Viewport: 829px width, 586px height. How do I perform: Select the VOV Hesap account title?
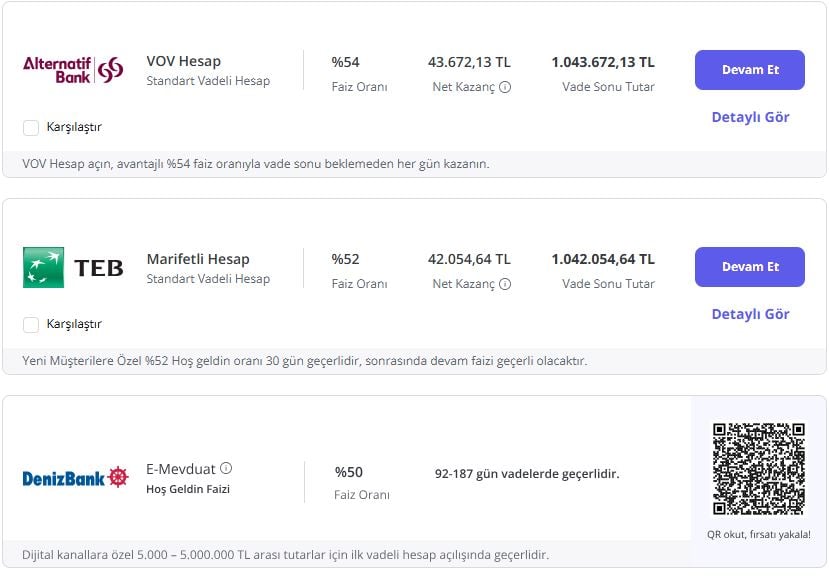coord(183,62)
